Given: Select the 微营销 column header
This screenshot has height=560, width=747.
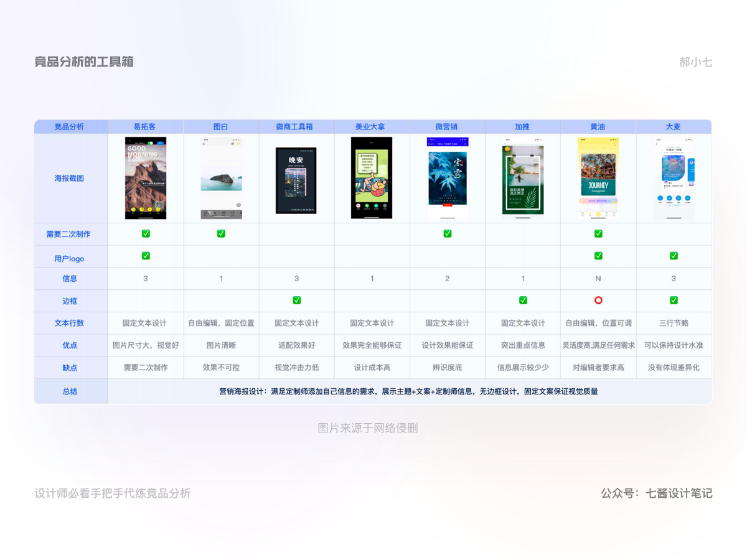Looking at the screenshot, I should pyautogui.click(x=448, y=126).
